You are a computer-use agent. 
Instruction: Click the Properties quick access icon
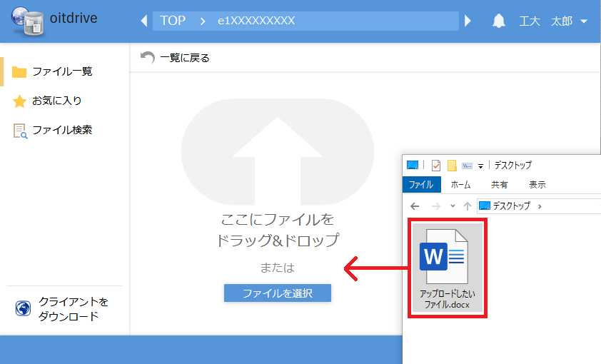[436, 166]
